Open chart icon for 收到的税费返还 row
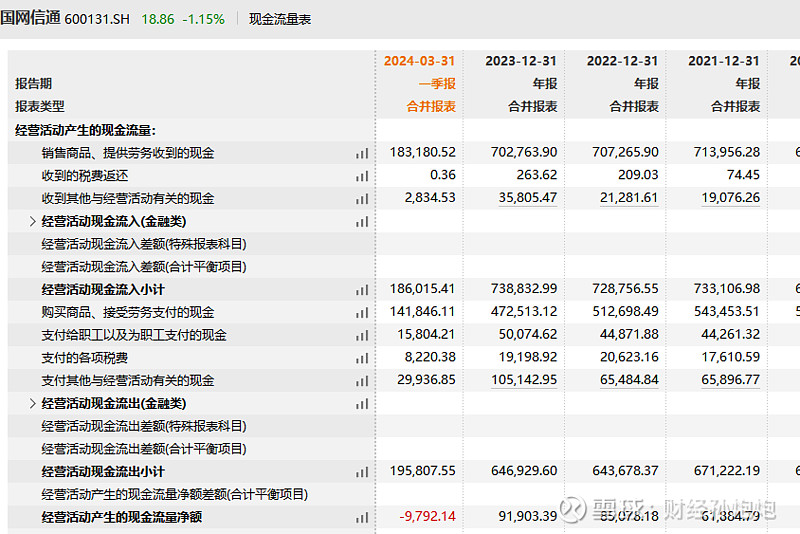Image resolution: width=800 pixels, height=534 pixels. pos(362,176)
